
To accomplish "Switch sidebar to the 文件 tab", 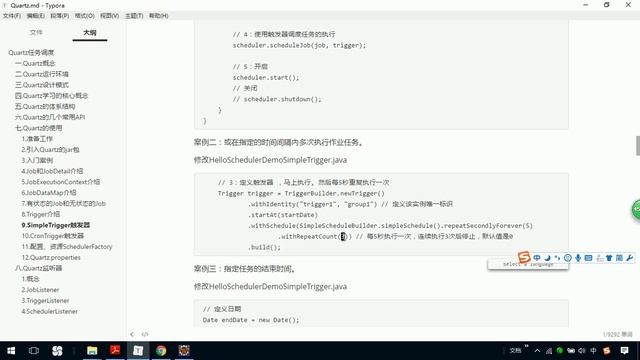I will (36, 32).
